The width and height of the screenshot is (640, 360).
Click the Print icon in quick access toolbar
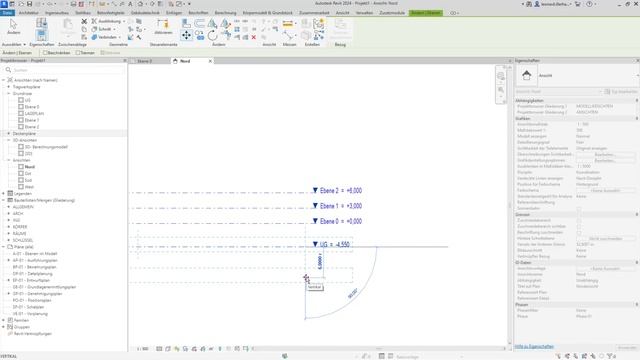(73, 4)
